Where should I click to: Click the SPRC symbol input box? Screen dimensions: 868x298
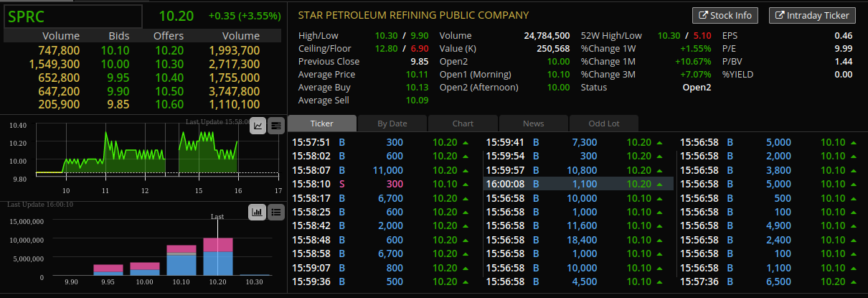(73, 16)
